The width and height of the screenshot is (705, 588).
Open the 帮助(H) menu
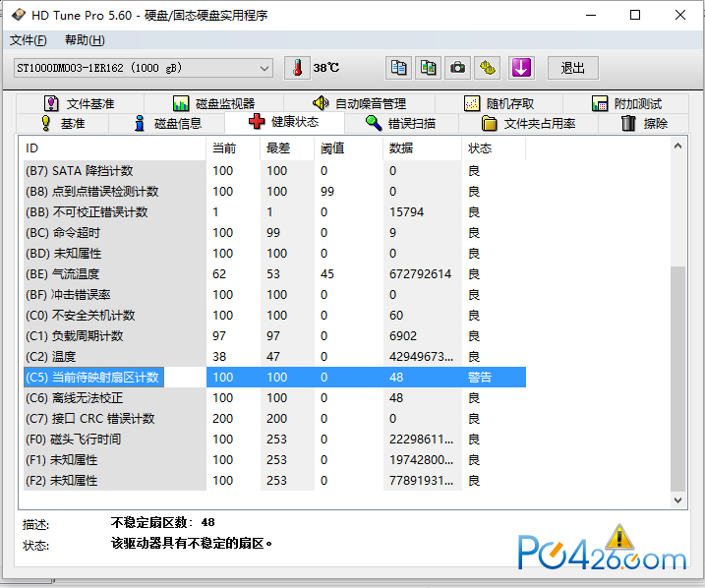85,40
